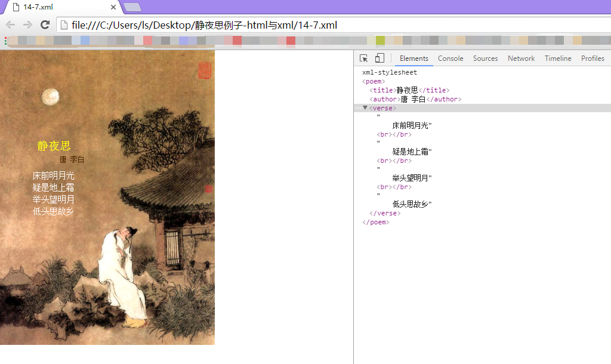Switch to the Console panel tab

click(x=450, y=58)
